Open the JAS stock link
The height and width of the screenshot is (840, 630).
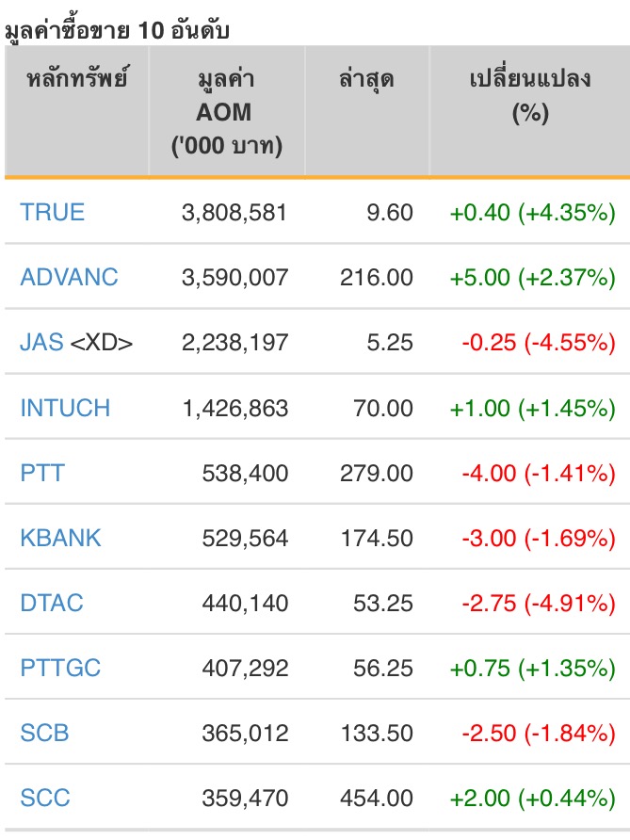(x=42, y=343)
